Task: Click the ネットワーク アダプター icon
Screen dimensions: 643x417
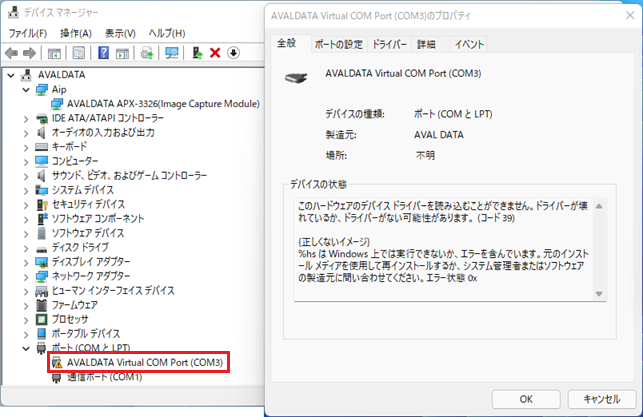Action: 41,276
